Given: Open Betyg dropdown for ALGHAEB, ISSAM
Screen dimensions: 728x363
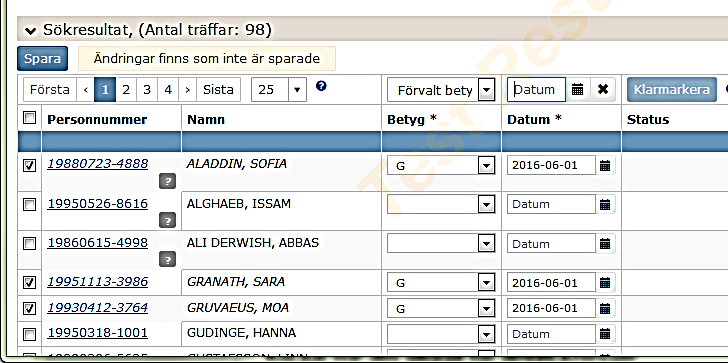Looking at the screenshot, I should 441,204.
